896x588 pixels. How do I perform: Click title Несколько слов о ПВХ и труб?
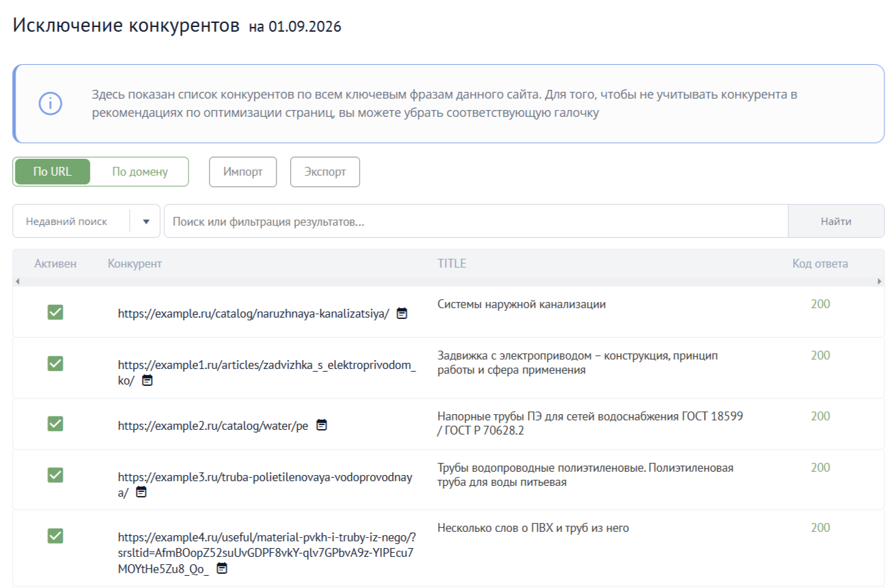tap(533, 528)
